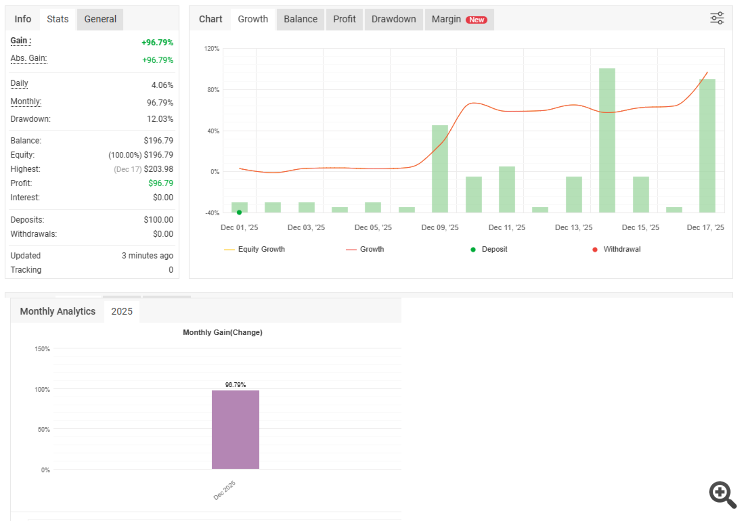Screen dimensions: 750x521
Task: Toggle Equity Growth legend series
Action: [254, 249]
